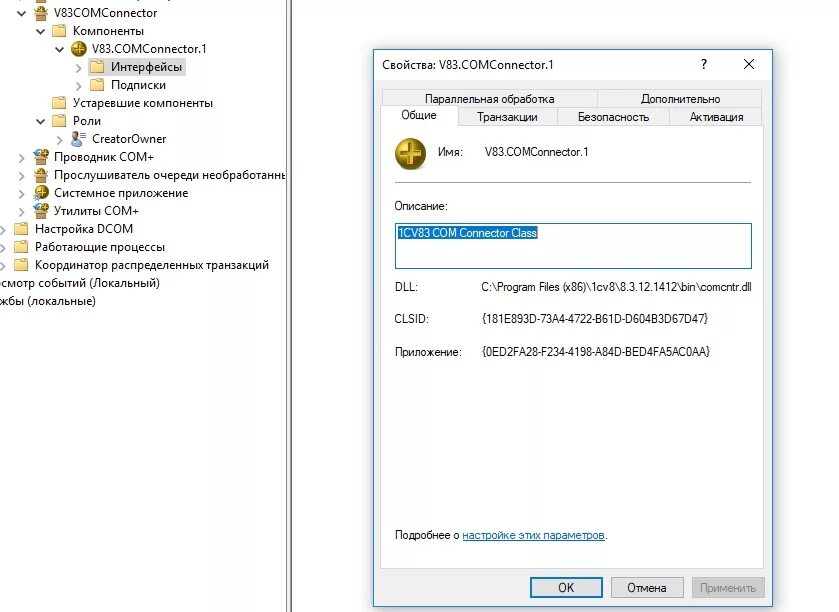
Task: Click the Компоненты folder icon
Action: tap(59, 30)
